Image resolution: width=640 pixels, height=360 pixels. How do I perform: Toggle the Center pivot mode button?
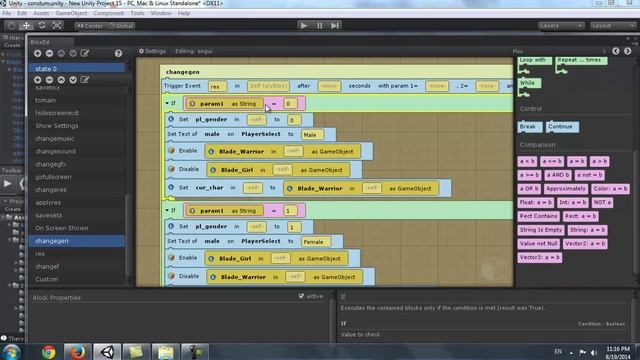click(90, 26)
